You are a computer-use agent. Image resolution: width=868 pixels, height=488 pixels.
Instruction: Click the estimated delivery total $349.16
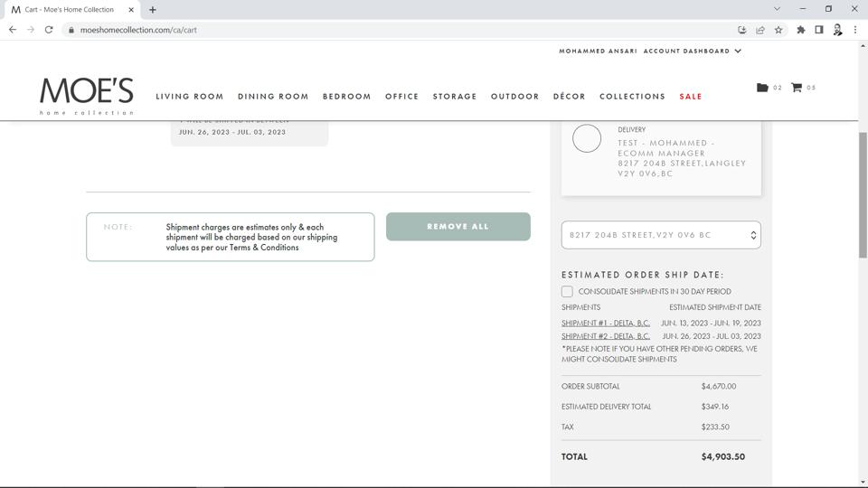[x=714, y=406]
